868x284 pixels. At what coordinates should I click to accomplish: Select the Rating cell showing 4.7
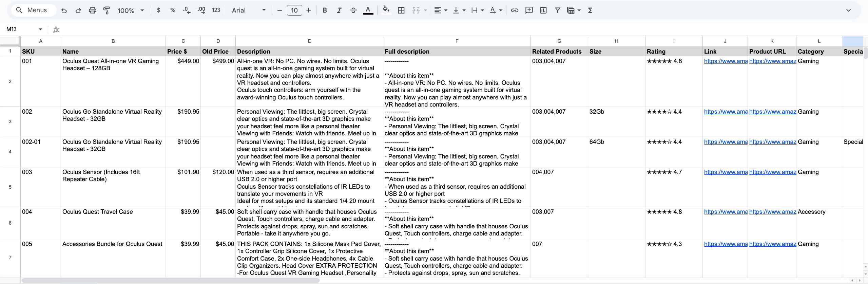point(674,187)
